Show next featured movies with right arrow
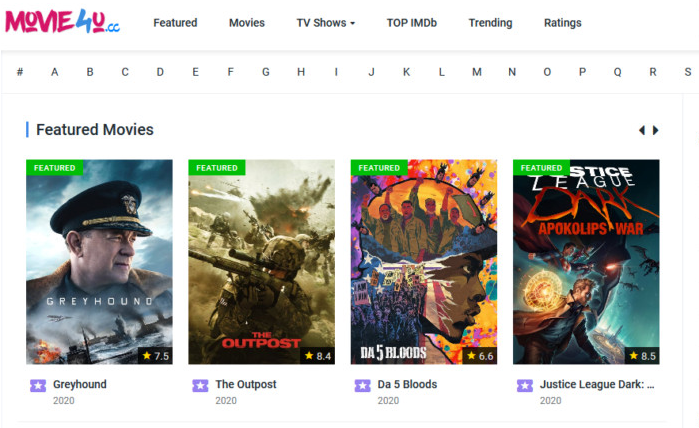The image size is (699, 428). 655,130
